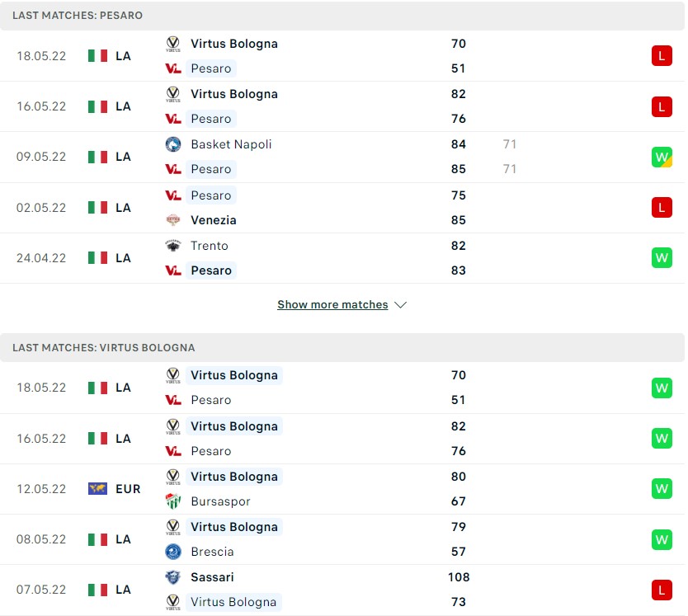Viewport: 688px width, 616px height.
Task: Select the Last Matches: Virtus Bologna header
Action: [103, 348]
